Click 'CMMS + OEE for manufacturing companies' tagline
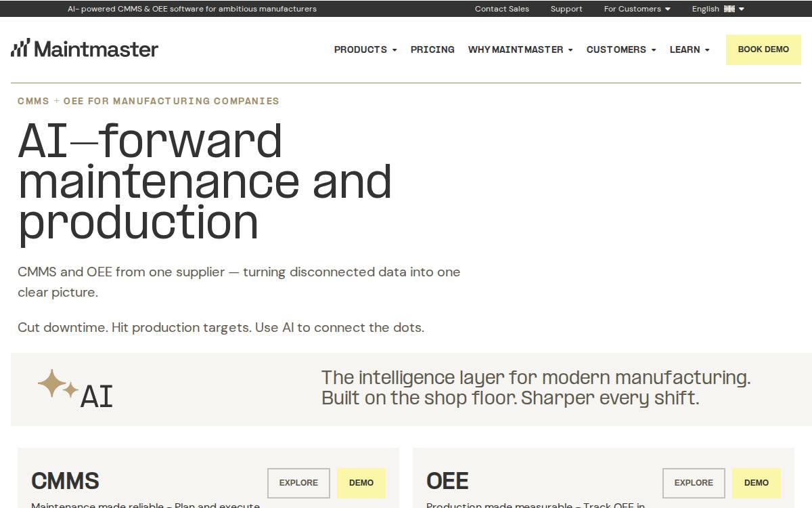812x508 pixels. tap(148, 101)
